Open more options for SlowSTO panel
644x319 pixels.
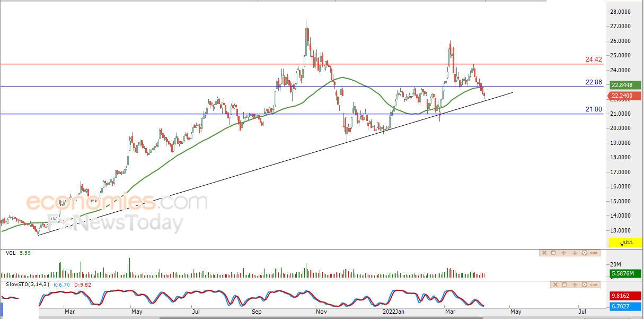[x=594, y=284]
